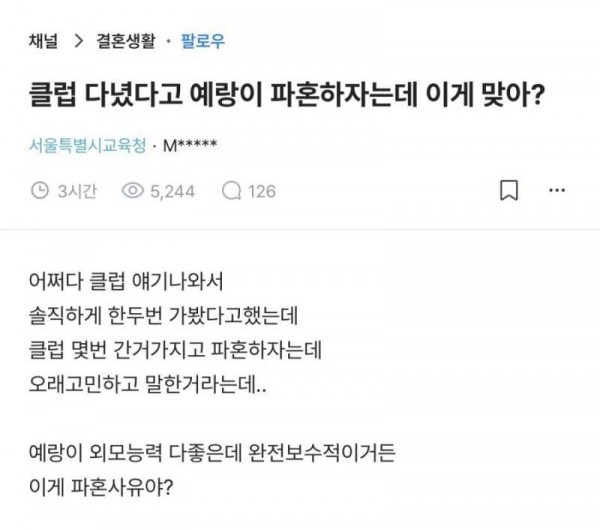Click the line 예랑이 외모능력 다좋은데
Screen dimensions: 600x530
tap(212, 453)
